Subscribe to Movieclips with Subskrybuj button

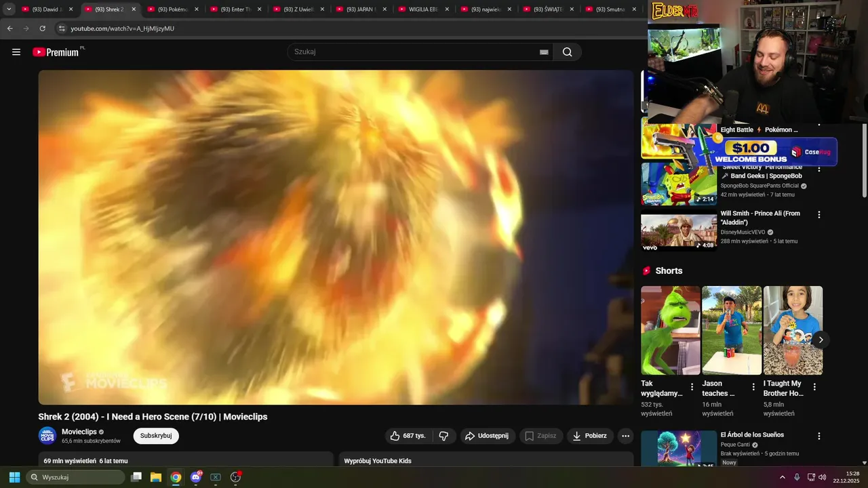pyautogui.click(x=156, y=436)
